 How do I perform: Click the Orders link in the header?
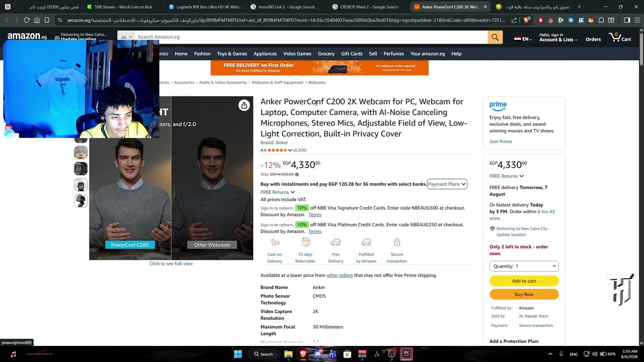click(593, 39)
